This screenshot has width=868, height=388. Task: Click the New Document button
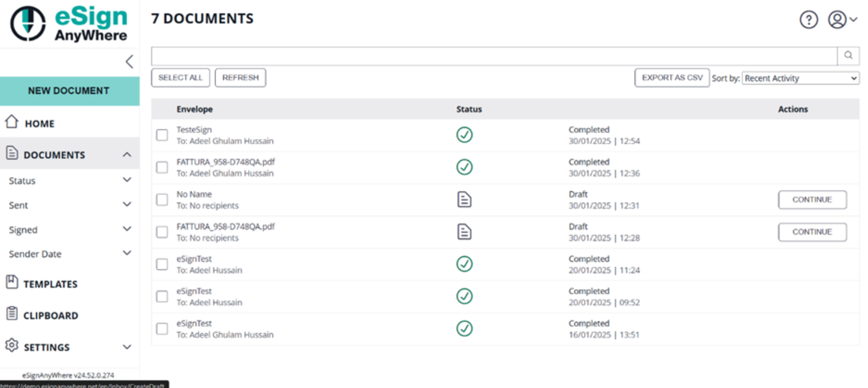click(69, 91)
